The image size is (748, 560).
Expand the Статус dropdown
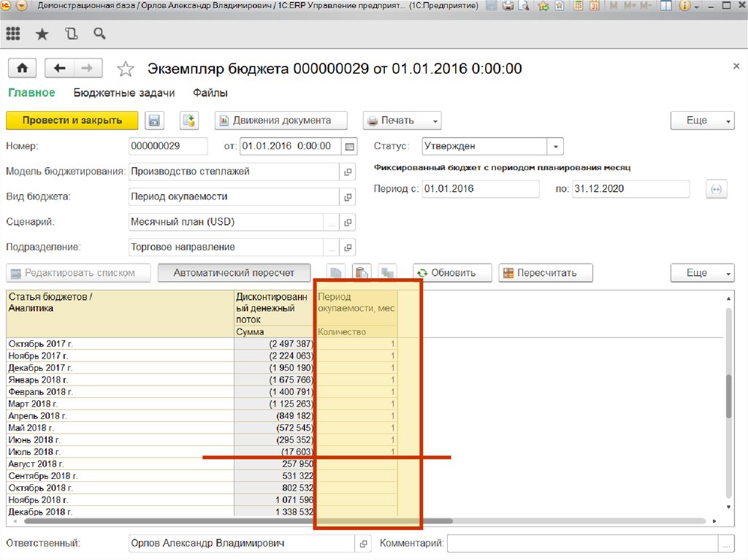coord(555,147)
